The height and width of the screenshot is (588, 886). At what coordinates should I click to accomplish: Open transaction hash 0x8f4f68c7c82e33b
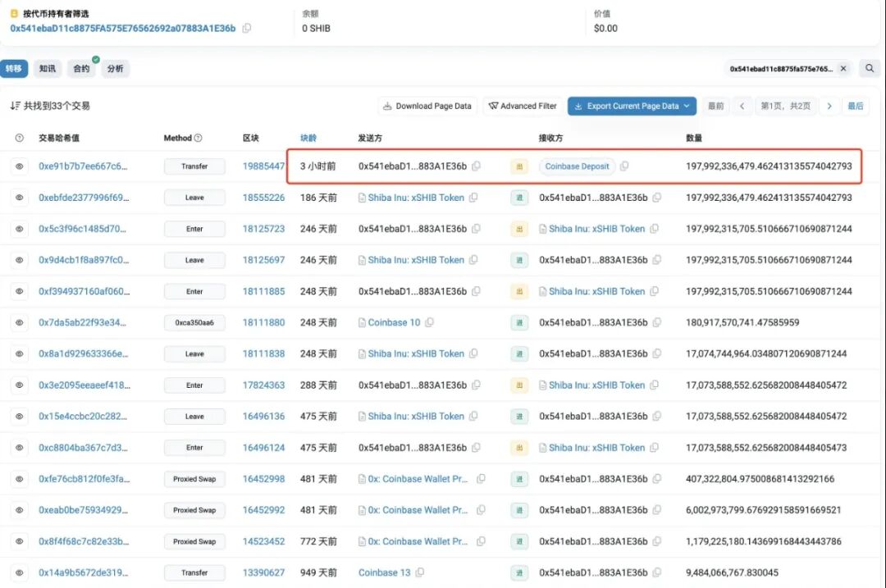pyautogui.click(x=84, y=541)
